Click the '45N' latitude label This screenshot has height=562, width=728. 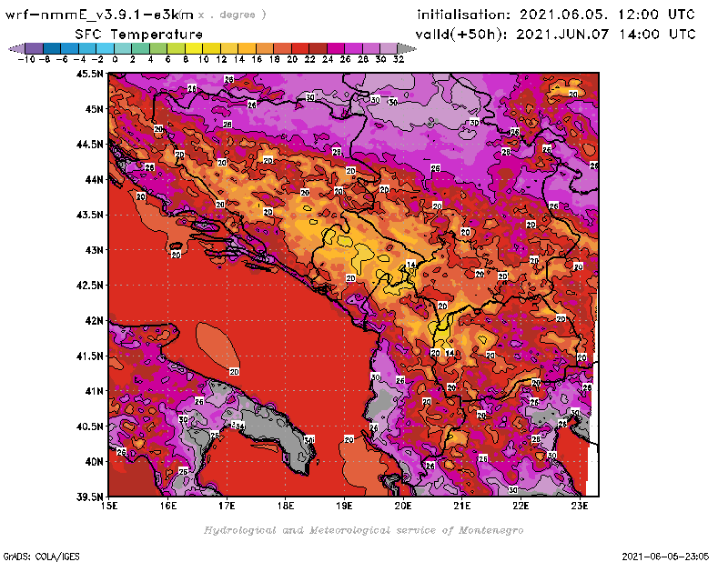(x=95, y=109)
